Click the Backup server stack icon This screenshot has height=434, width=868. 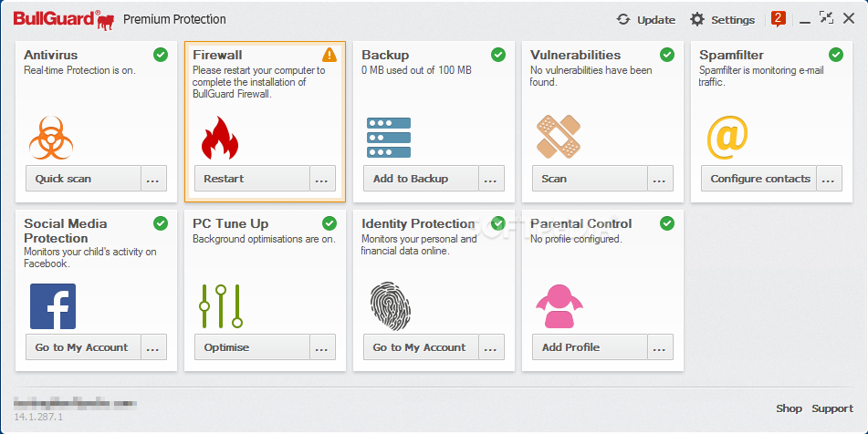pos(389,138)
